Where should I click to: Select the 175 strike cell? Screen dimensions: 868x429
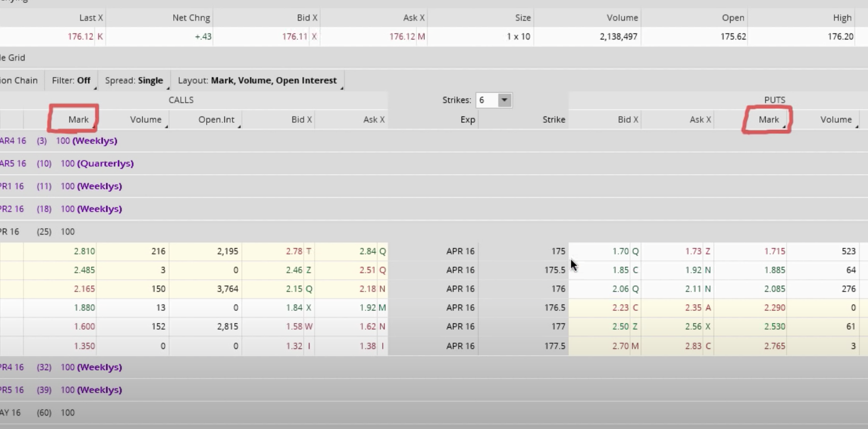(523, 252)
